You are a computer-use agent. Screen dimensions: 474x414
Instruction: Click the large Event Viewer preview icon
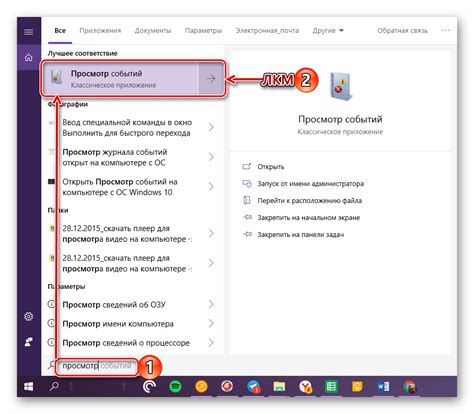coord(341,86)
